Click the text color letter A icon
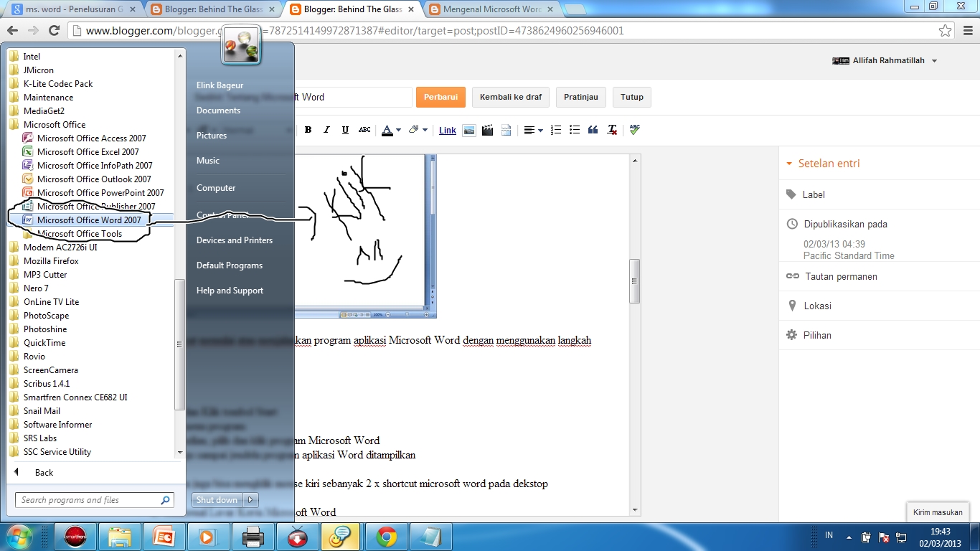980x551 pixels. coord(387,130)
